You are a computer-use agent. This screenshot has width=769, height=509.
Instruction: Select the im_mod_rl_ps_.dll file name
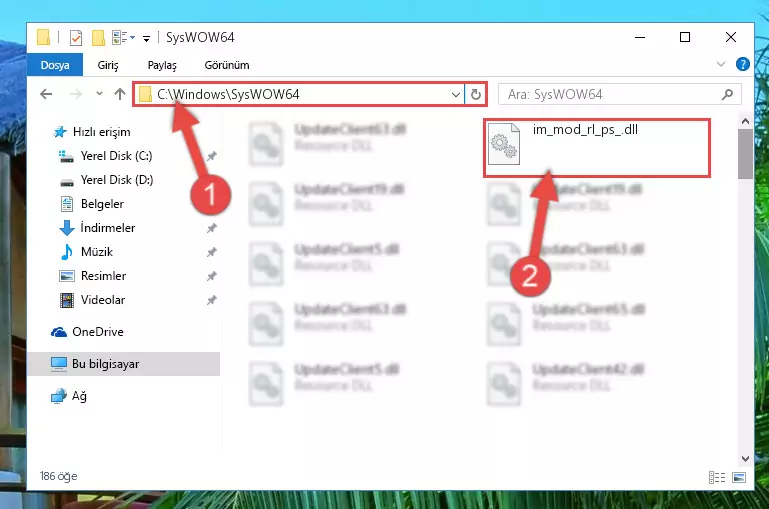pos(585,130)
